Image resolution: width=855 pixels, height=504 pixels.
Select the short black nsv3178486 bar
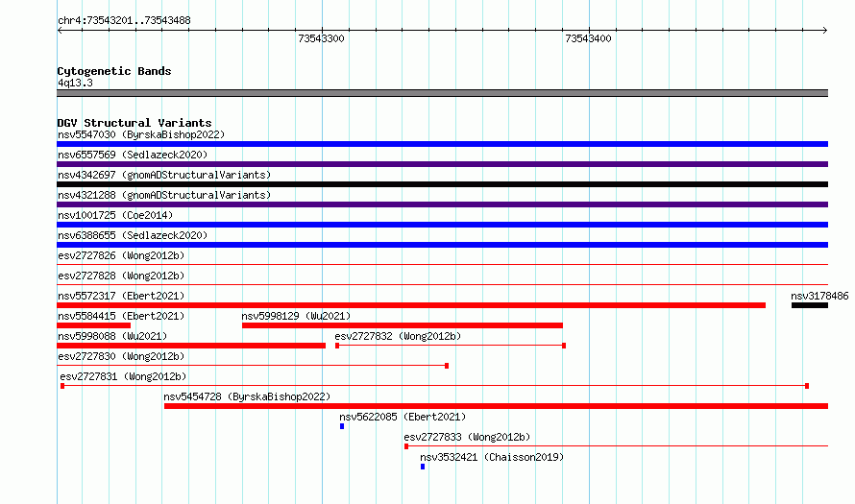click(x=810, y=305)
